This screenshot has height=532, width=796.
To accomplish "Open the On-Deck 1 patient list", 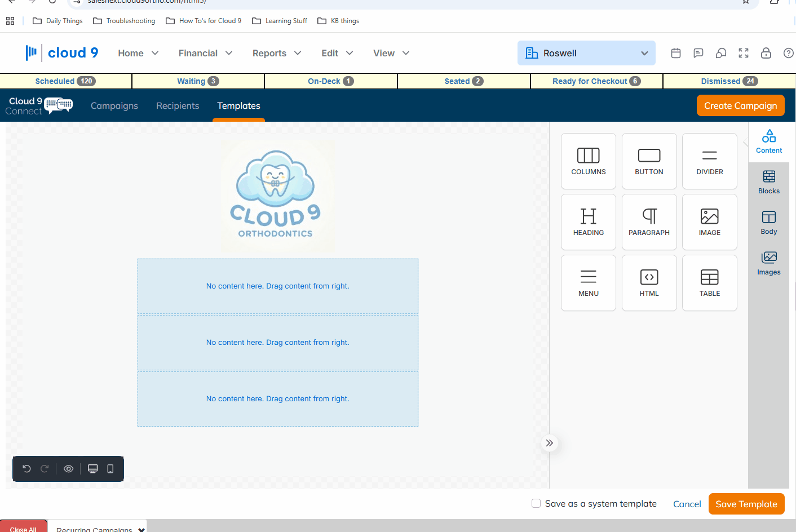I will (331, 81).
